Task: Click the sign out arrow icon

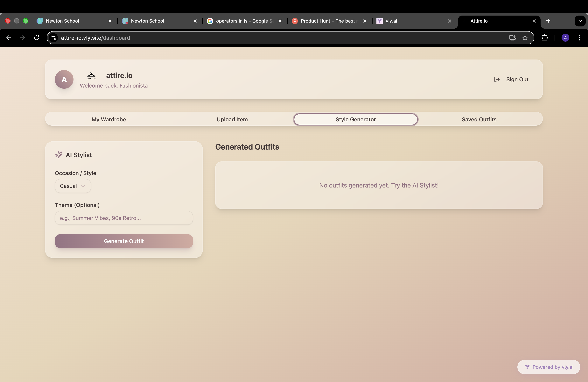Action: (497, 79)
